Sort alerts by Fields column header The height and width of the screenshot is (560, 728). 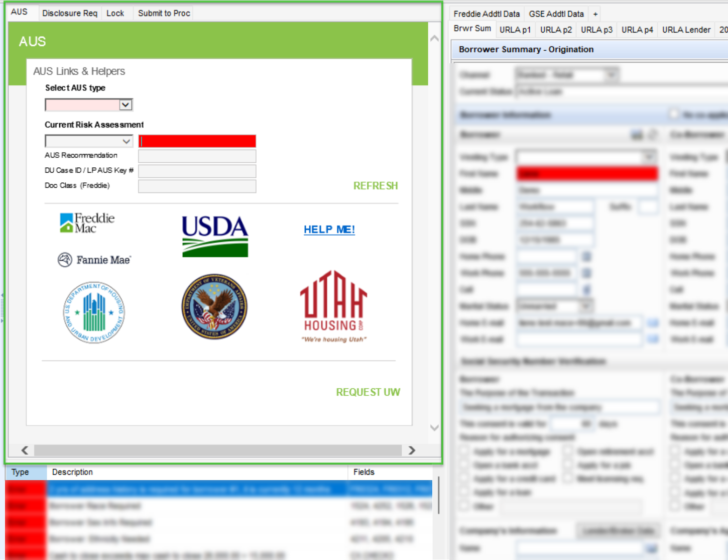(390, 472)
